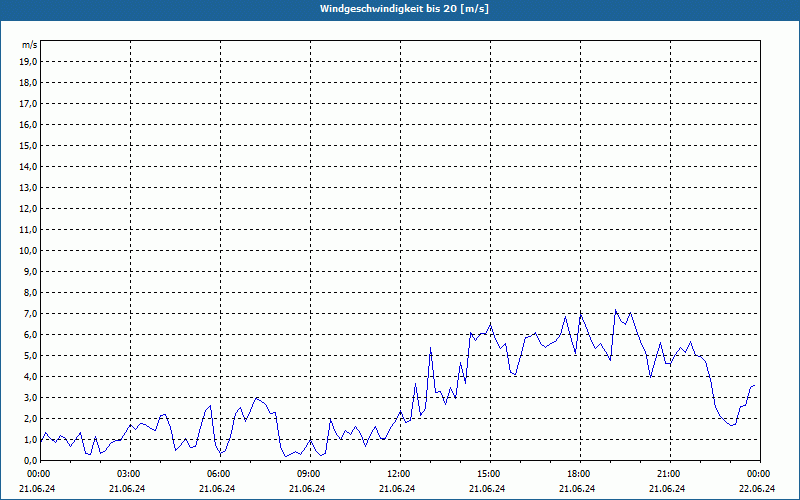Image resolution: width=800 pixels, height=500 pixels.
Task: Click the 21:00 time axis label
Action: click(x=670, y=474)
